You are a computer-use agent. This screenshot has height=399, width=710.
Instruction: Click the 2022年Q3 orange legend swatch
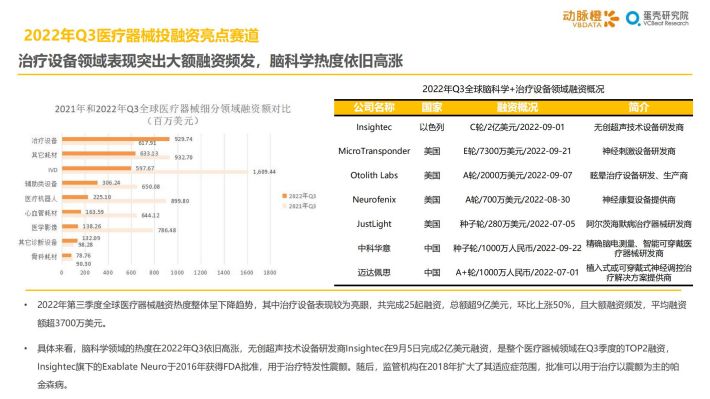click(x=285, y=196)
